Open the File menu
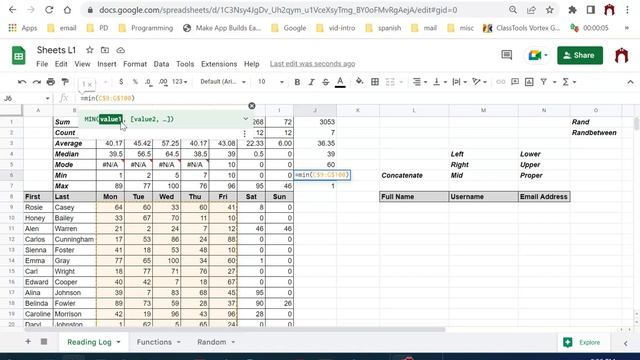 (x=42, y=64)
